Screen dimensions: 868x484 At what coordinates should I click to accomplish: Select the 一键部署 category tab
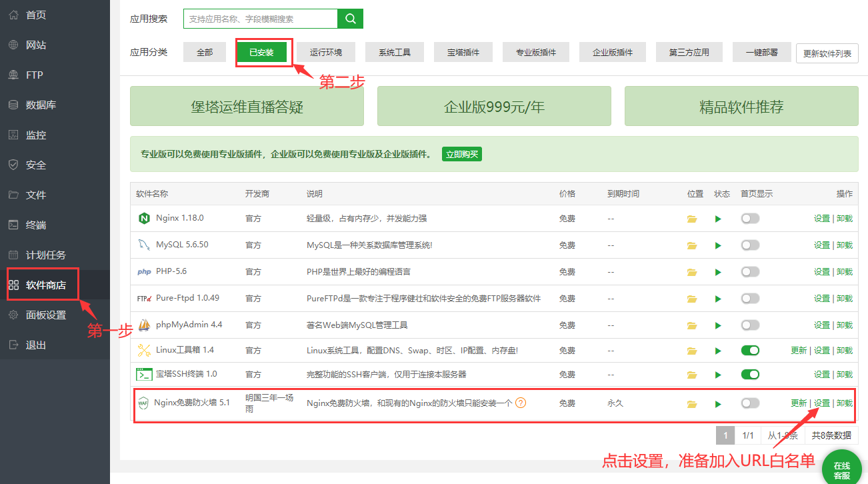(762, 52)
